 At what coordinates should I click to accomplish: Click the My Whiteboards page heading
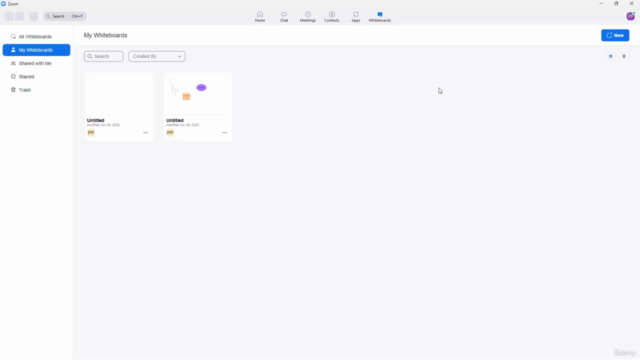tap(105, 36)
